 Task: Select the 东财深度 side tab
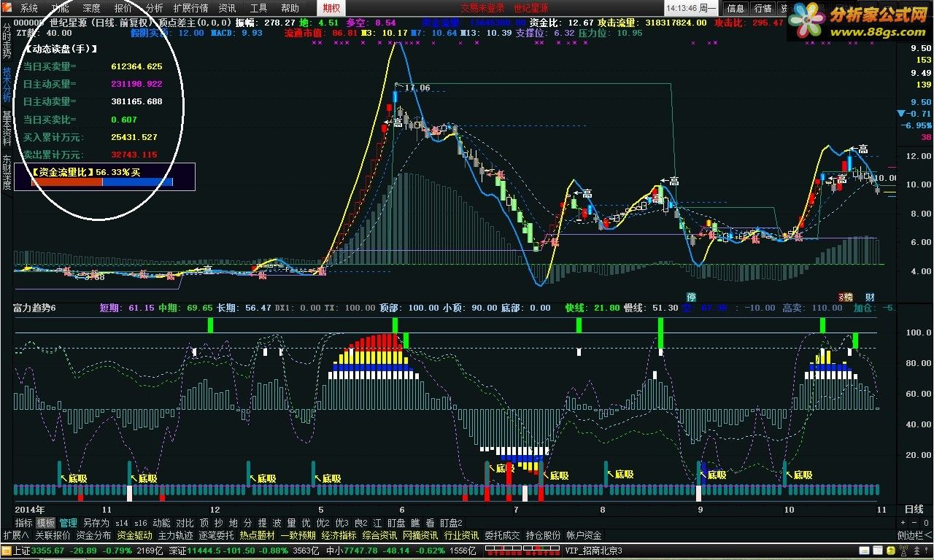pos(7,173)
